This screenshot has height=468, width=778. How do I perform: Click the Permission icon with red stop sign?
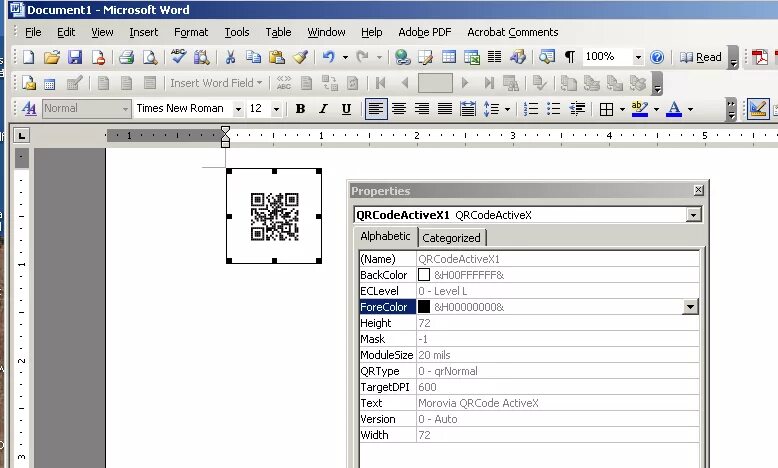point(98,58)
